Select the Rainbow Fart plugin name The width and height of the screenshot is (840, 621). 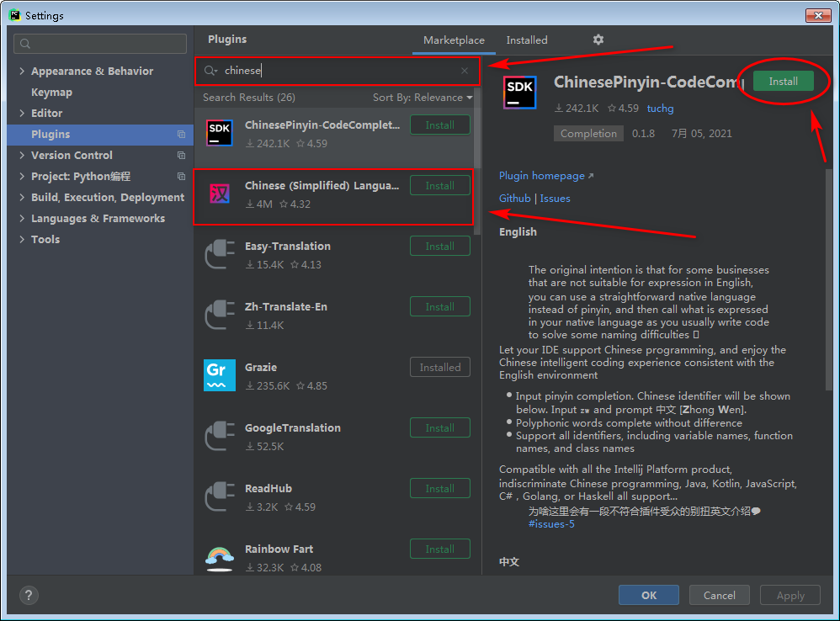(x=279, y=549)
